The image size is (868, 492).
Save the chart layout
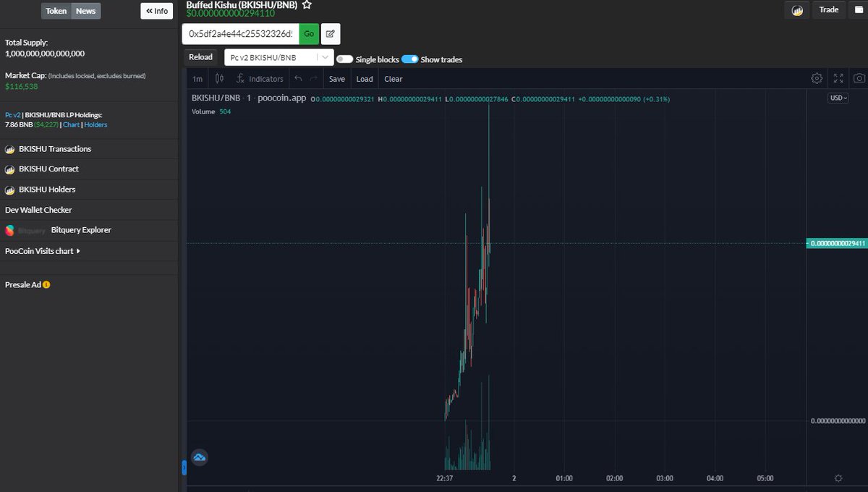pyautogui.click(x=337, y=79)
